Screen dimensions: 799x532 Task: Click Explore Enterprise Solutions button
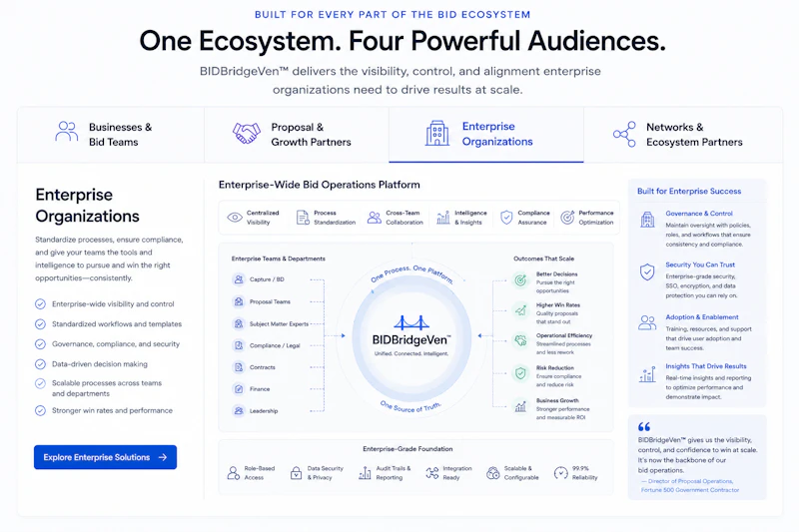[106, 457]
